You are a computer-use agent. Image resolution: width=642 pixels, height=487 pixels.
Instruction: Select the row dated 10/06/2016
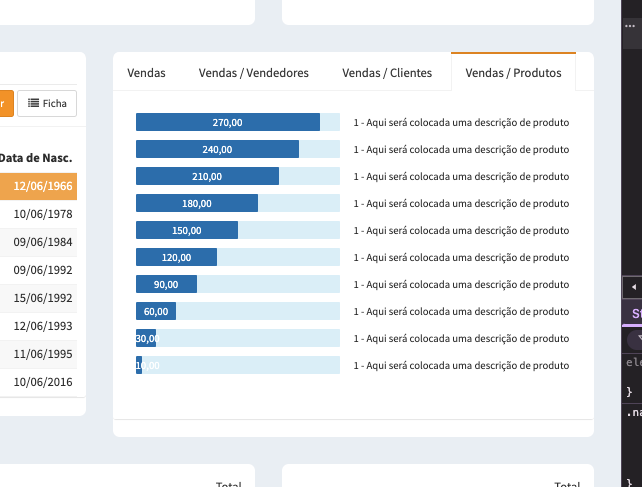pos(42,381)
